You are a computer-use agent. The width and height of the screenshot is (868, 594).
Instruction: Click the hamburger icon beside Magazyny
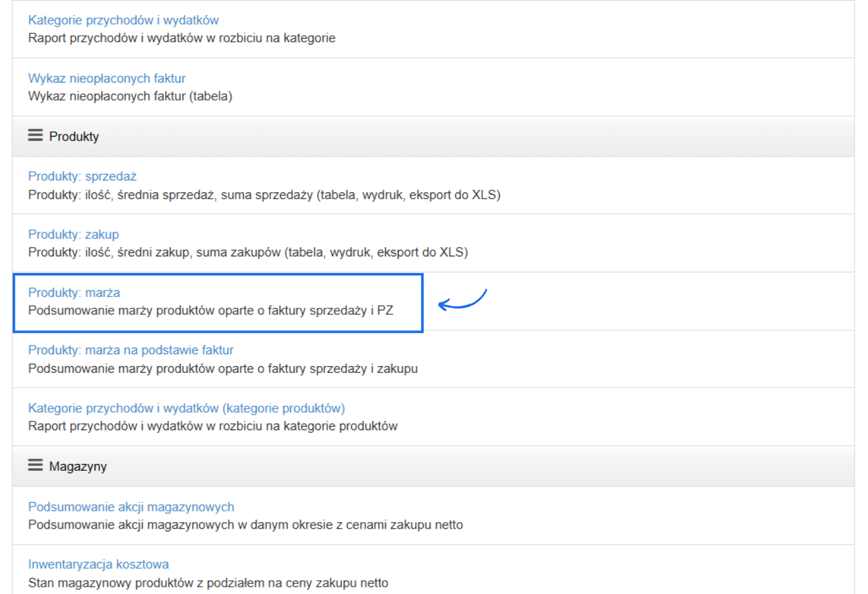[x=35, y=465]
